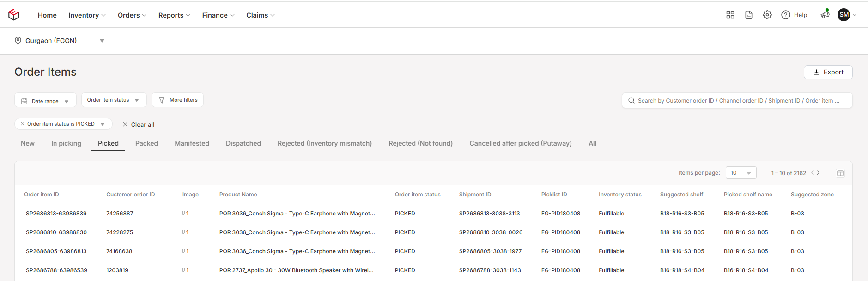Screen dimensions: 868x281
Task: Open image for order SP2686813-63986839
Action: point(185,214)
